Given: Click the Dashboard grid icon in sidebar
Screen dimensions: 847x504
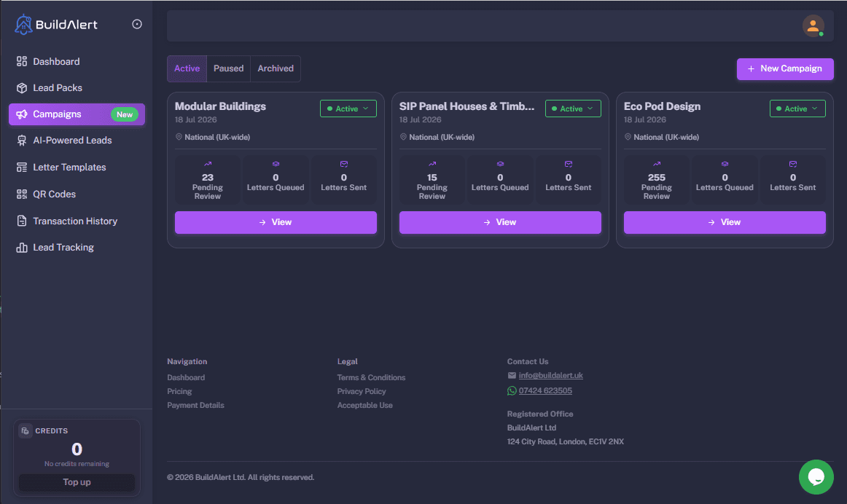Looking at the screenshot, I should point(22,61).
